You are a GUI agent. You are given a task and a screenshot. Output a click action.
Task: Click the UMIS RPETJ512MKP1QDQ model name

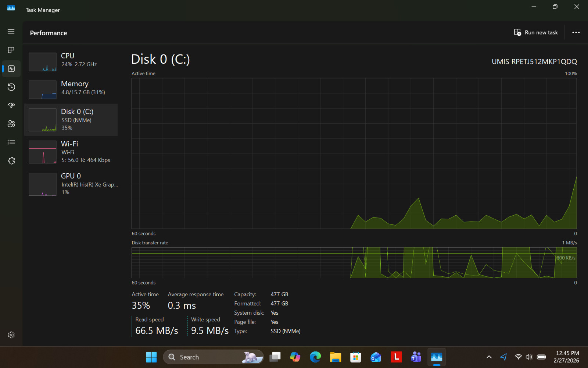pos(534,61)
